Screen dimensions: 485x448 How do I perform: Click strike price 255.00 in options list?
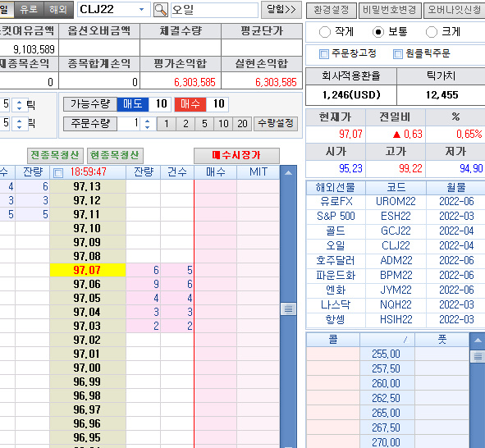[387, 354]
